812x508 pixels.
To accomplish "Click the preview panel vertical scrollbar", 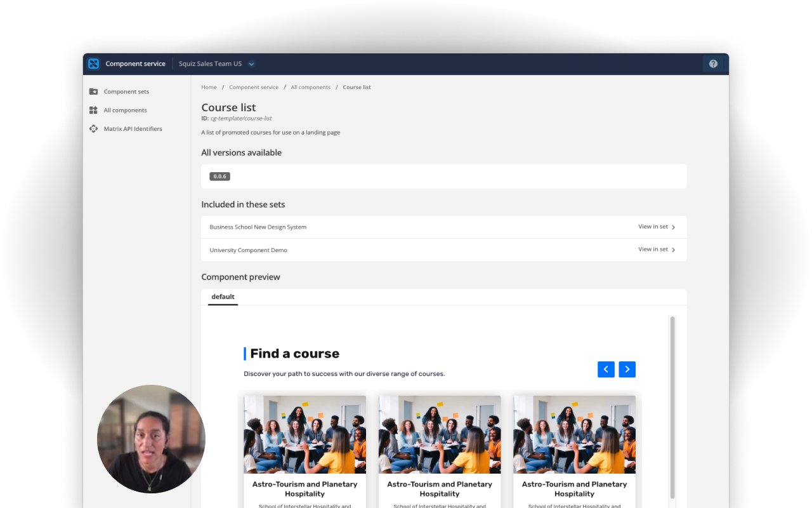I will (x=672, y=408).
